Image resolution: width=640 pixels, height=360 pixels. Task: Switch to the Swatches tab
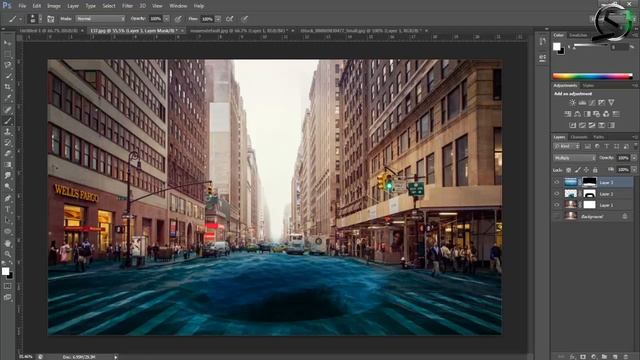578,36
